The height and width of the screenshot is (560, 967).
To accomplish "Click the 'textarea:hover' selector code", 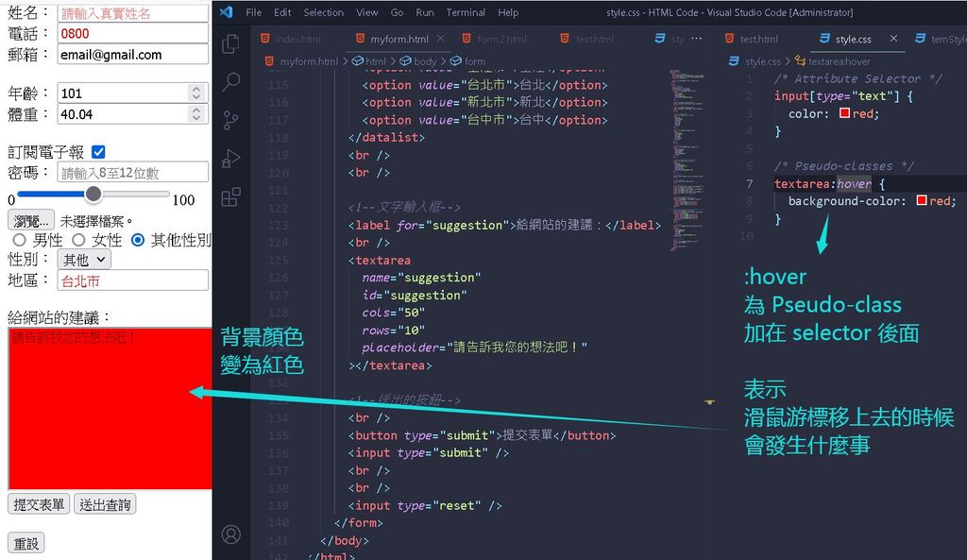I will (823, 183).
